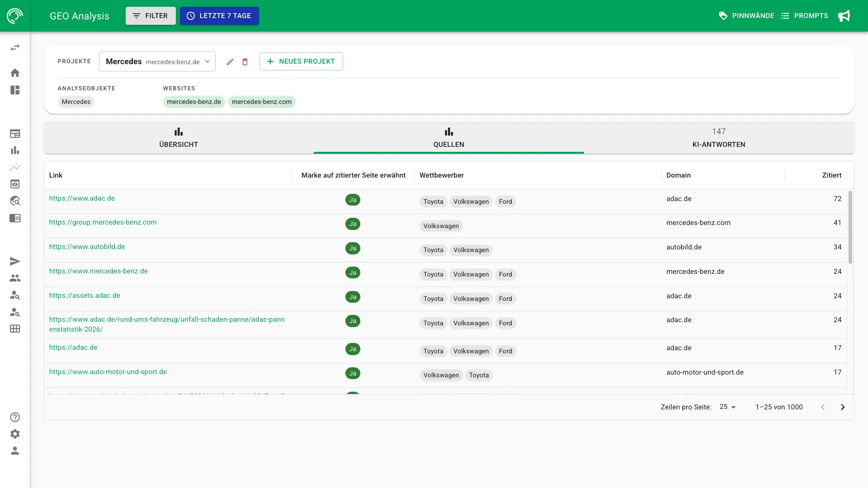868x488 pixels.
Task: Open the Prompts menu item
Action: pos(804,16)
